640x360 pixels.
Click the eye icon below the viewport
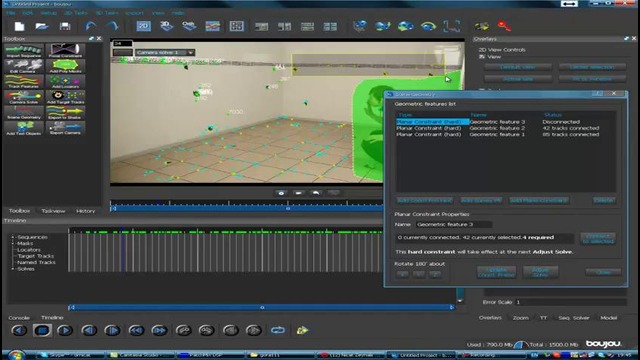click(281, 193)
